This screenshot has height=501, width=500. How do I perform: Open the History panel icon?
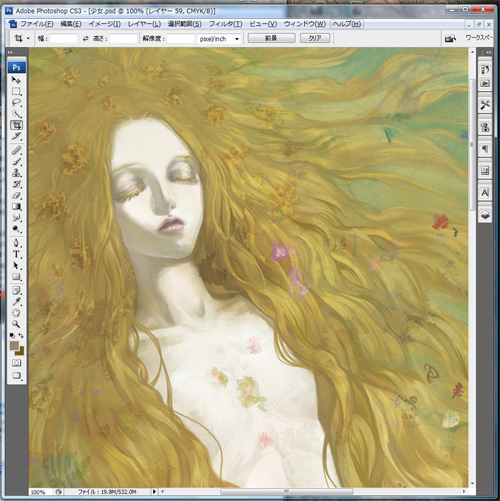485,70
